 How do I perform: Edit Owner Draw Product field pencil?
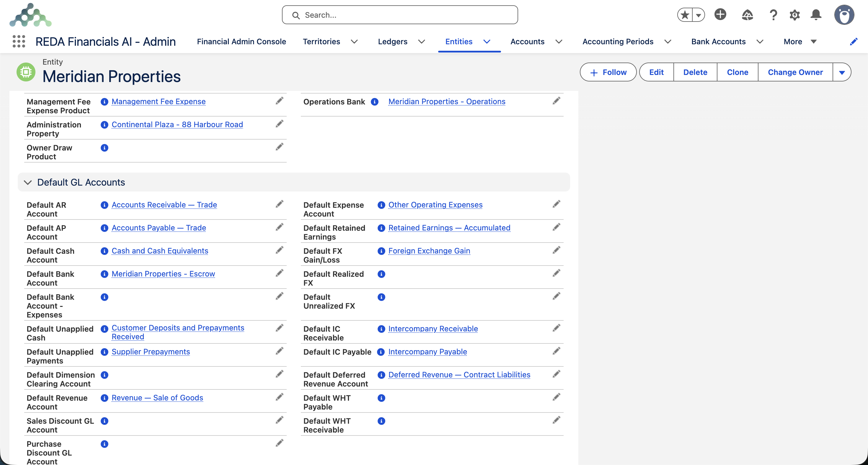[279, 147]
